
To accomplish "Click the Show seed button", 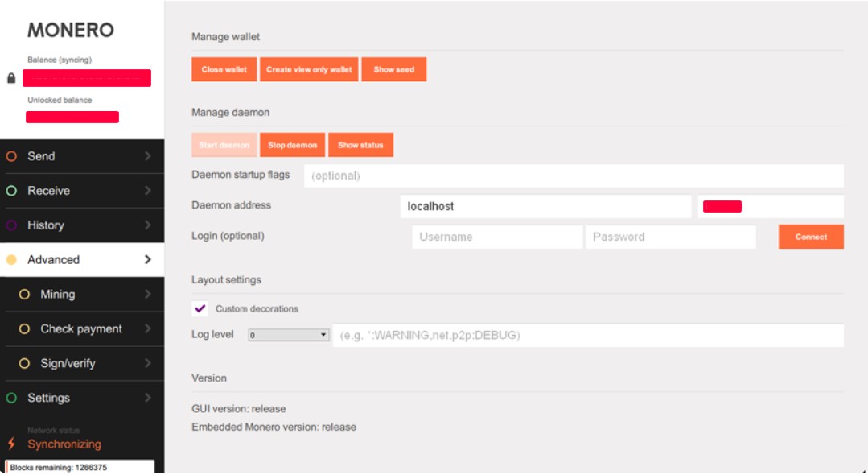I will coord(394,69).
